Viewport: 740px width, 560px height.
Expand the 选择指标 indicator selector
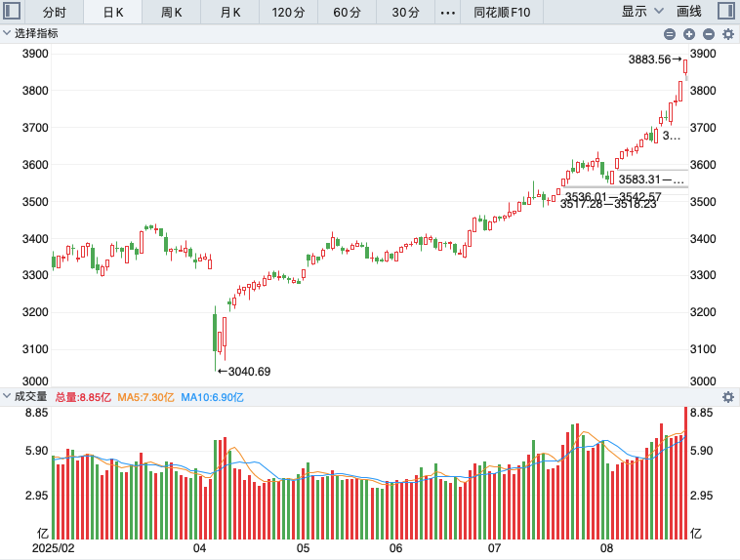(31, 33)
